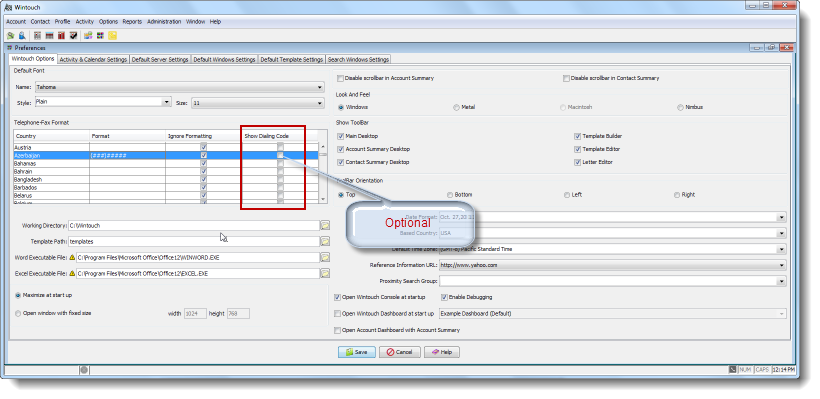Open the Proximity Search Group dropdown

coord(781,281)
